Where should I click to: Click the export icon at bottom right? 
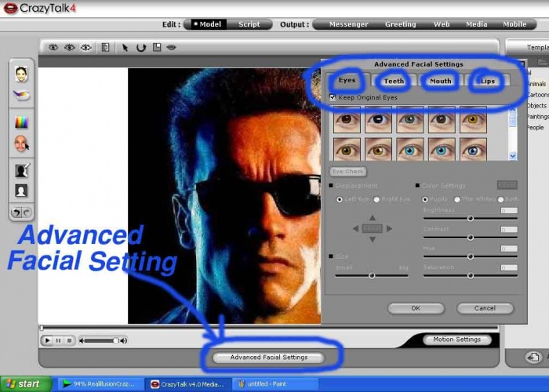click(x=533, y=358)
